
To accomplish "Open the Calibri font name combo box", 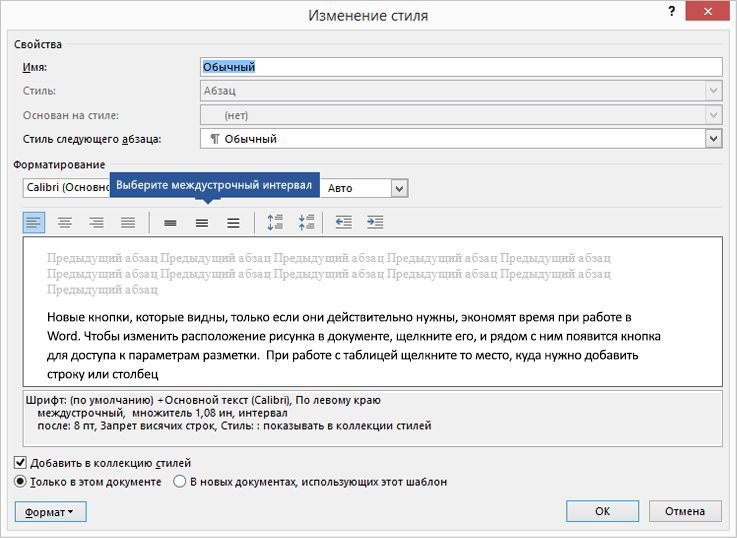I will click(x=66, y=187).
